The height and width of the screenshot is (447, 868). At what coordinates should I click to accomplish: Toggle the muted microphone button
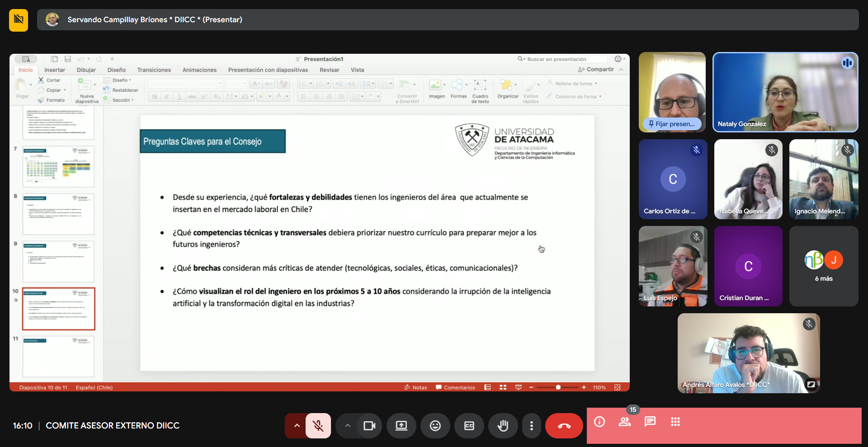point(318,426)
